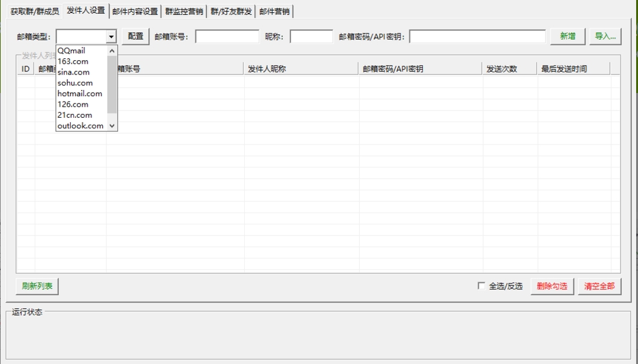This screenshot has width=638, height=364.
Task: Click the 发送次数 column header
Action: pos(510,69)
